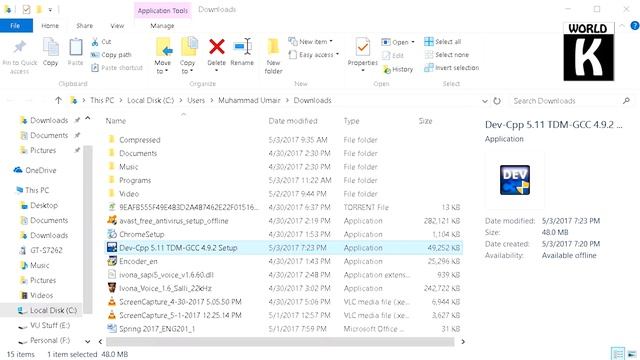640x360 pixels.
Task: Click the Copy icon in Clipboard group
Action: [51, 47]
